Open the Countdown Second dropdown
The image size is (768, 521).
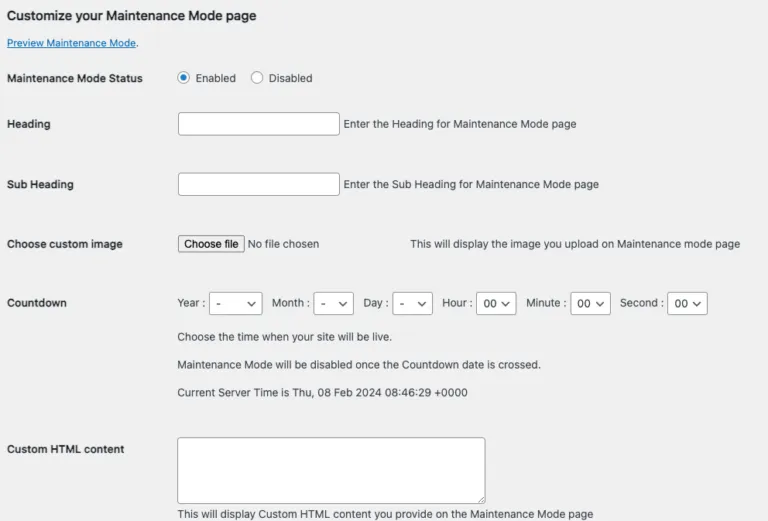pos(687,304)
